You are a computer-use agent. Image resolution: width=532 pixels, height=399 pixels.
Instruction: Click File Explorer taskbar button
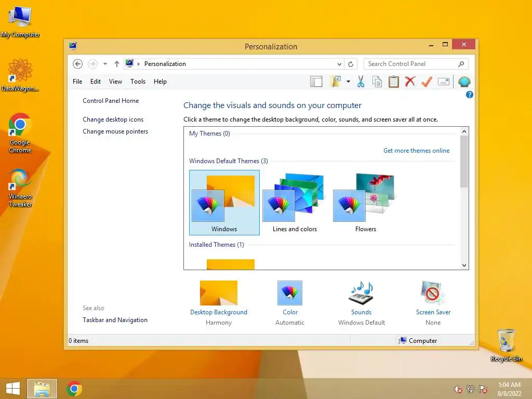42,389
